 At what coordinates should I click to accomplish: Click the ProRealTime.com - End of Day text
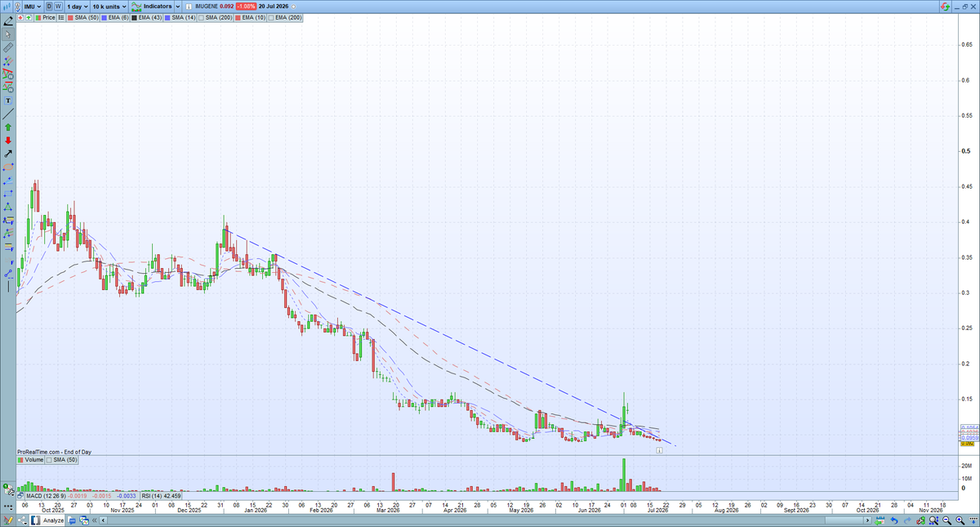point(54,451)
